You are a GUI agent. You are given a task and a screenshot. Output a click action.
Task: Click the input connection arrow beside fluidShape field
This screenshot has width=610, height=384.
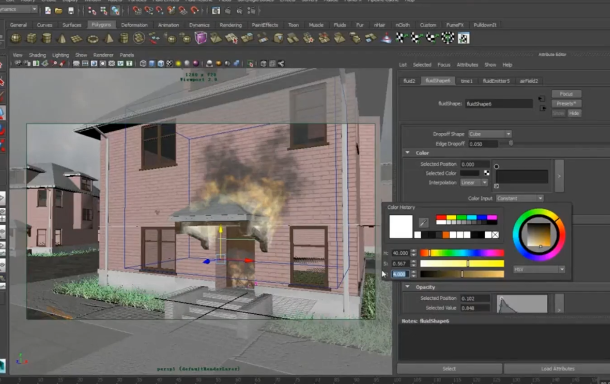tap(542, 98)
